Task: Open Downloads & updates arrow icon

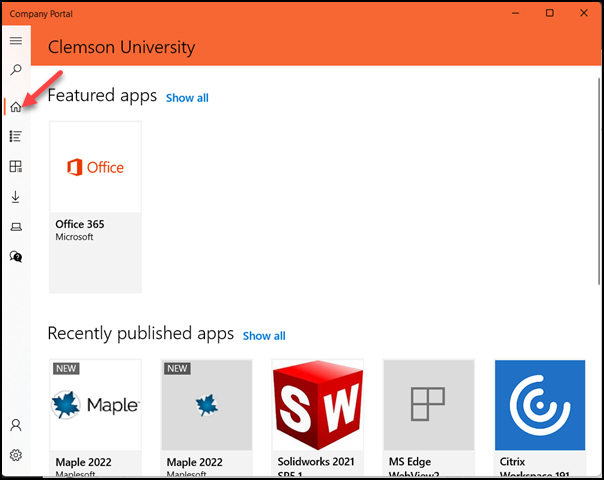Action: (x=16, y=197)
